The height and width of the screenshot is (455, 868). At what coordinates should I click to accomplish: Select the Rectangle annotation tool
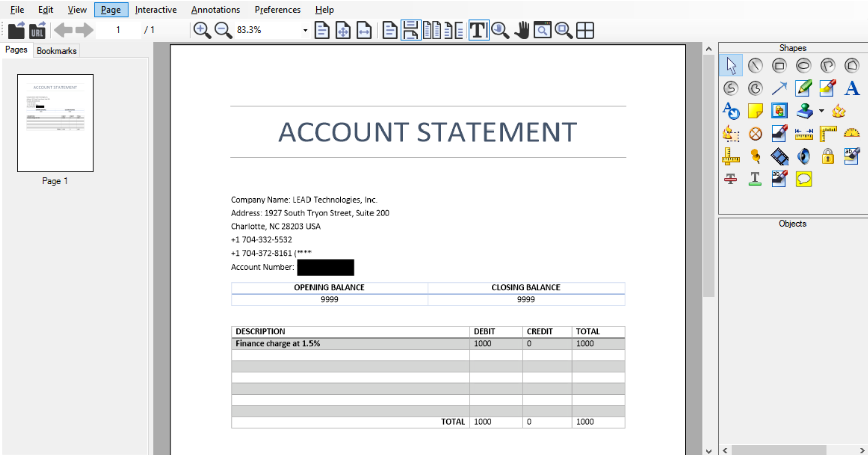[x=780, y=66]
